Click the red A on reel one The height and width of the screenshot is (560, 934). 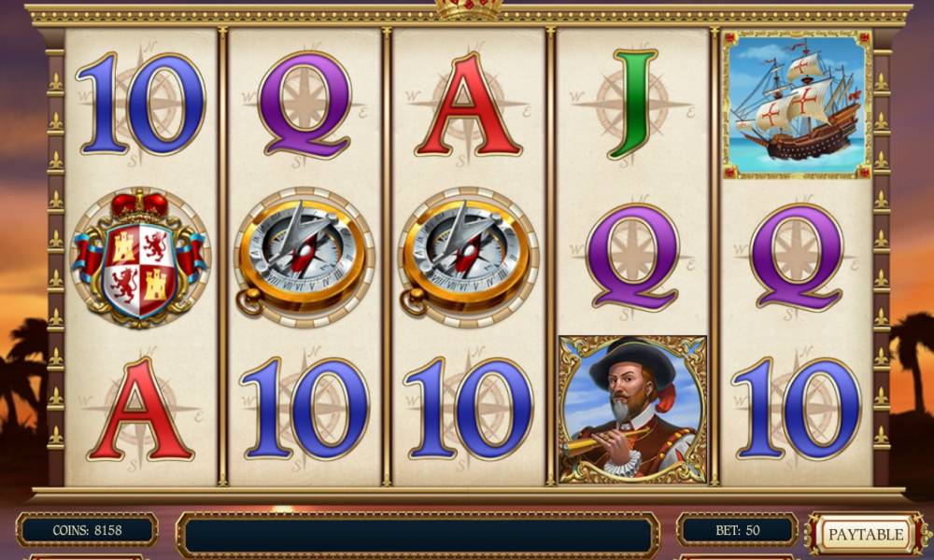[x=141, y=410]
